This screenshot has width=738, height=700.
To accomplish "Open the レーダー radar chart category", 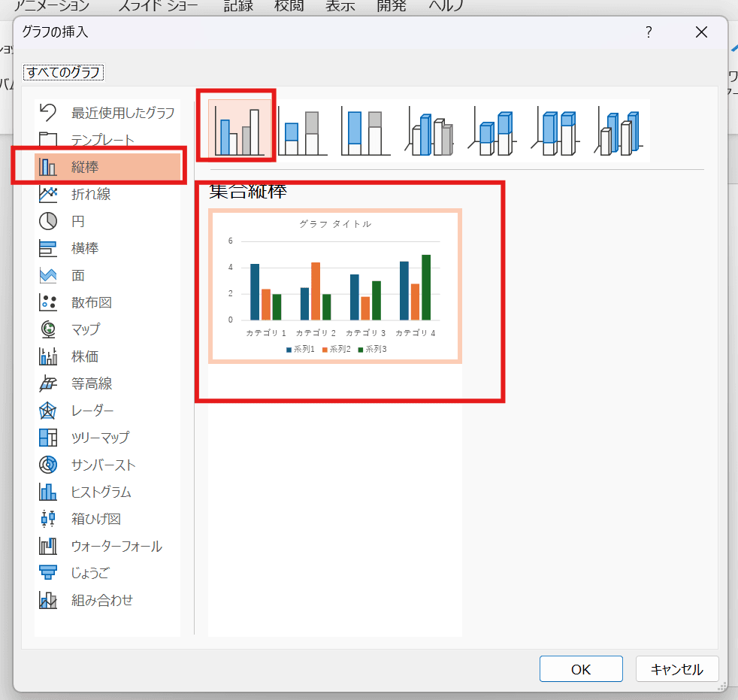I will [92, 411].
